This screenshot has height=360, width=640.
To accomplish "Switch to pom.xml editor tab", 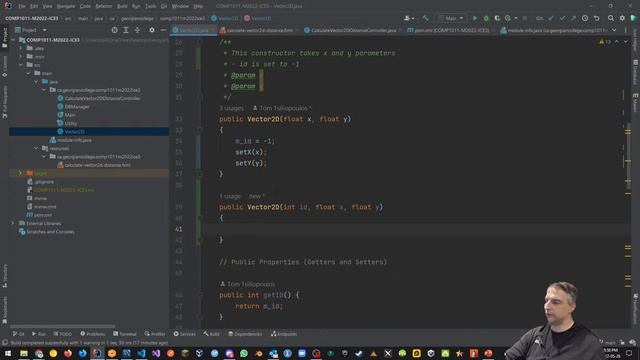I will click(450, 30).
